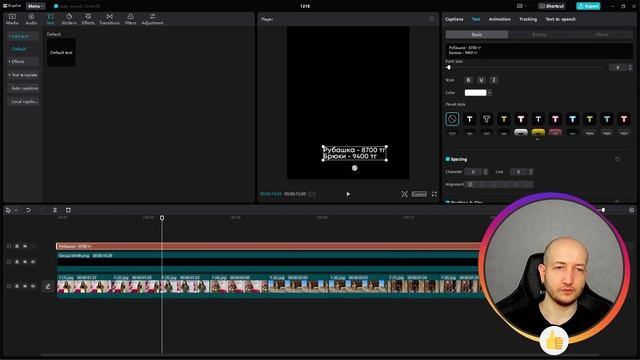Lock the text track
The image size is (640, 360).
pos(17,246)
